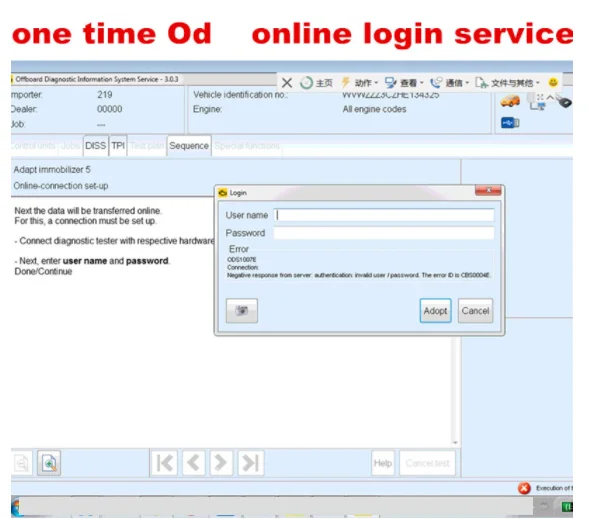Click the Cancel test button
The width and height of the screenshot is (611, 519).
coord(427,463)
